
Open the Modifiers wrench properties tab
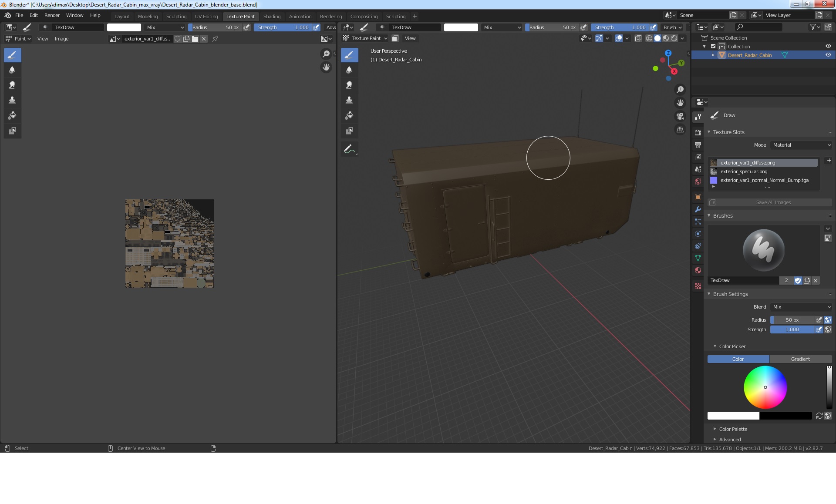[x=698, y=209]
